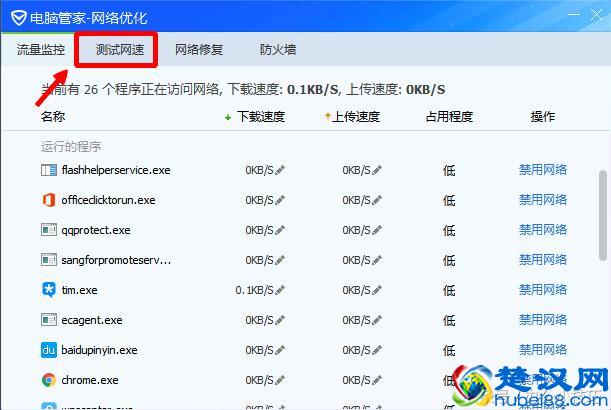
Task: Click 禁用网络 for qqprotect.exe
Action: click(x=543, y=230)
